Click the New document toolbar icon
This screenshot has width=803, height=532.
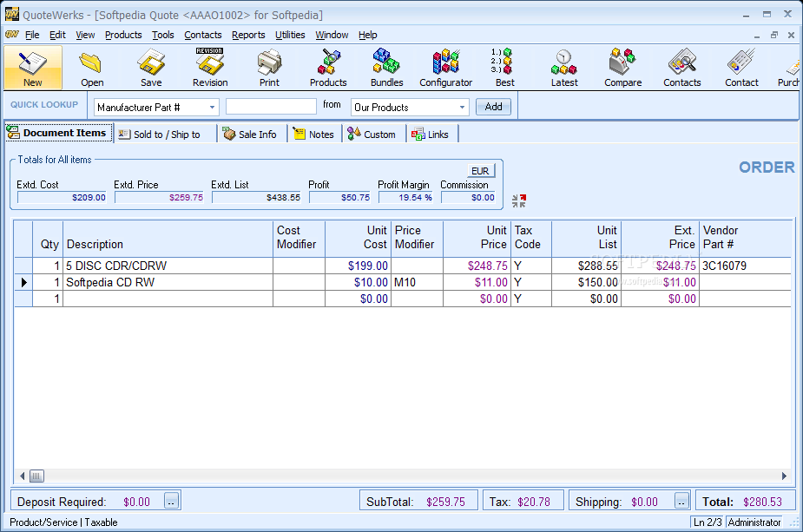(33, 68)
